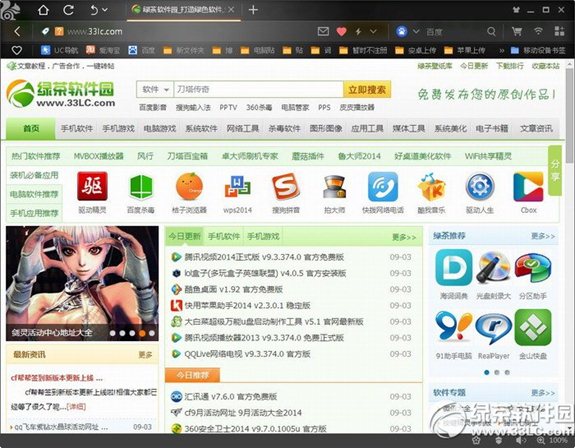Open the shopping cart icon

(517, 32)
